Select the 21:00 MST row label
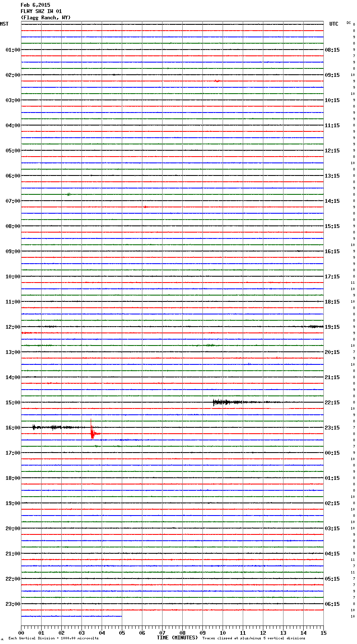 point(13,554)
